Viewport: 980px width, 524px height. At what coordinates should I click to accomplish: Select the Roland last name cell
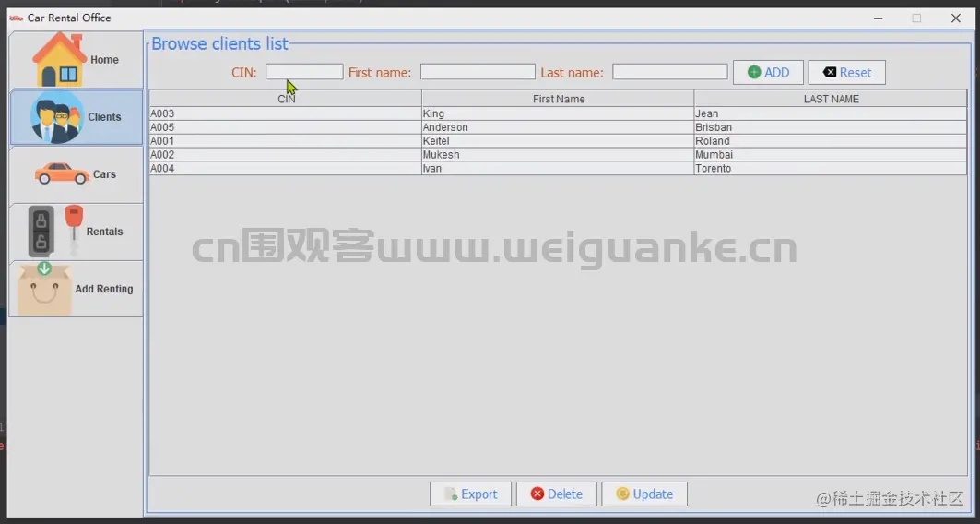pyautogui.click(x=831, y=141)
